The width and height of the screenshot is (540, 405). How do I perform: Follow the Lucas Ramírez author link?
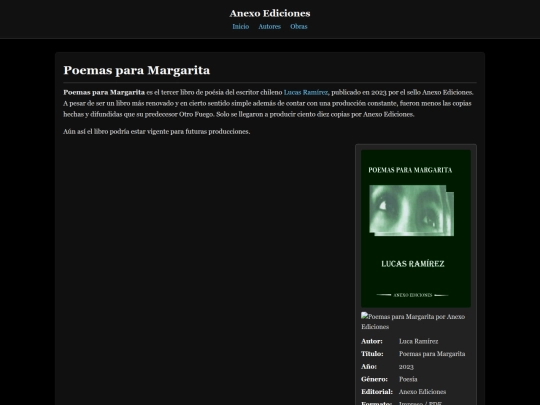click(x=306, y=92)
